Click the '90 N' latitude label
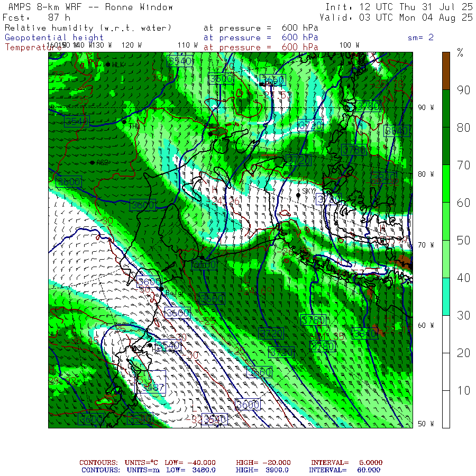Screen dimensions: 476x476 tap(426, 107)
